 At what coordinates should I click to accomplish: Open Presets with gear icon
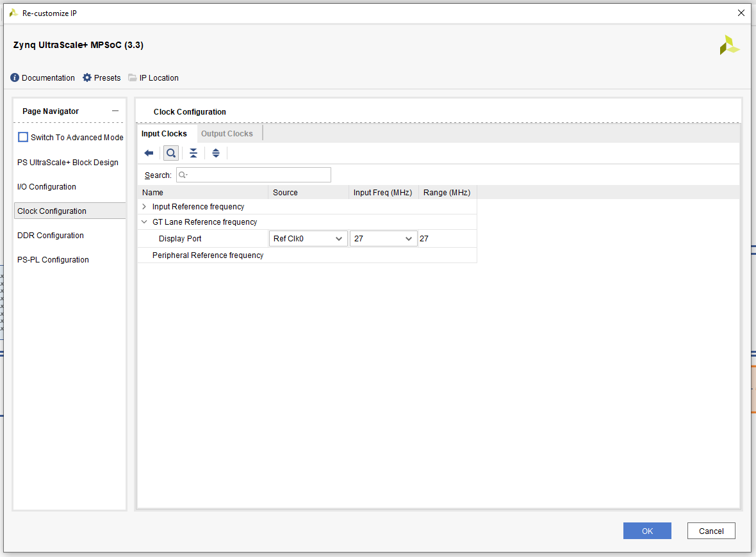86,77
